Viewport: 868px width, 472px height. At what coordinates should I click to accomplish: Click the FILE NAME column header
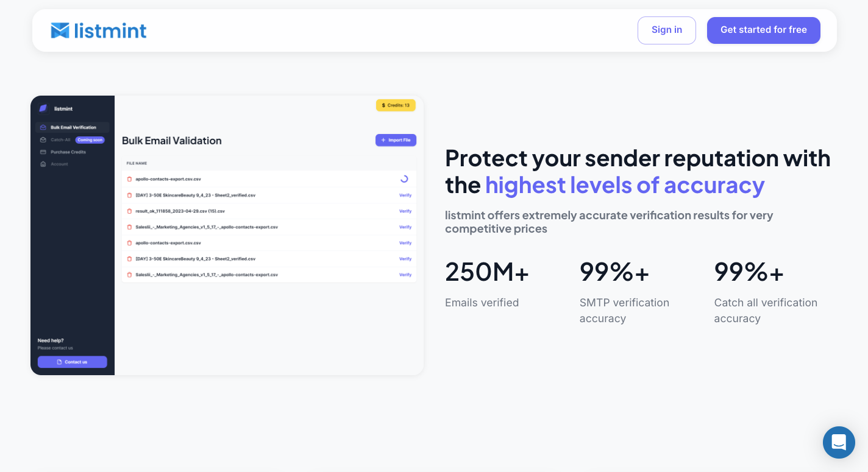pos(137,163)
